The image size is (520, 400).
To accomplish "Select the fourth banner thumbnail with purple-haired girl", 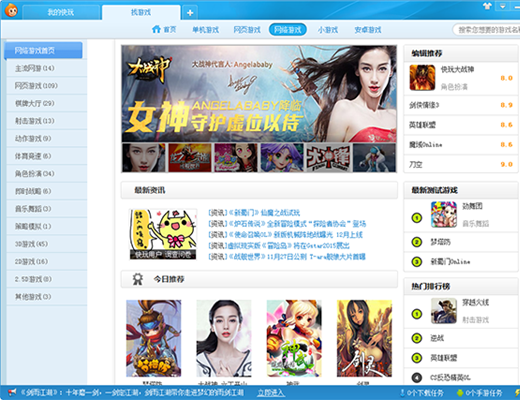I will [x=282, y=158].
